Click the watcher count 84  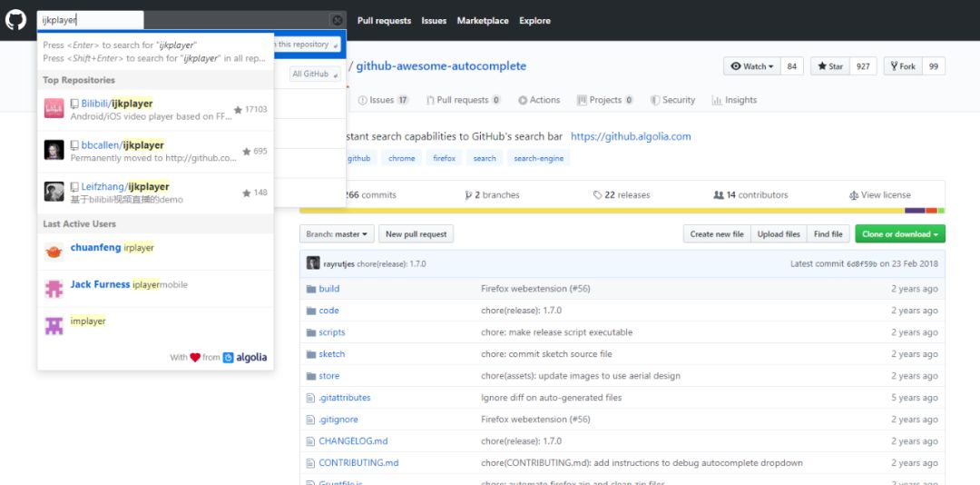(792, 66)
